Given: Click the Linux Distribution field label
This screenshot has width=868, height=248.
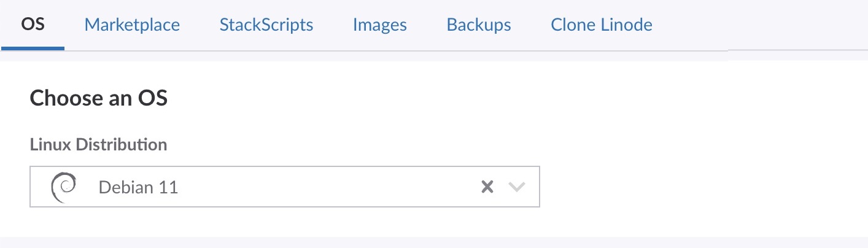Looking at the screenshot, I should pos(98,145).
